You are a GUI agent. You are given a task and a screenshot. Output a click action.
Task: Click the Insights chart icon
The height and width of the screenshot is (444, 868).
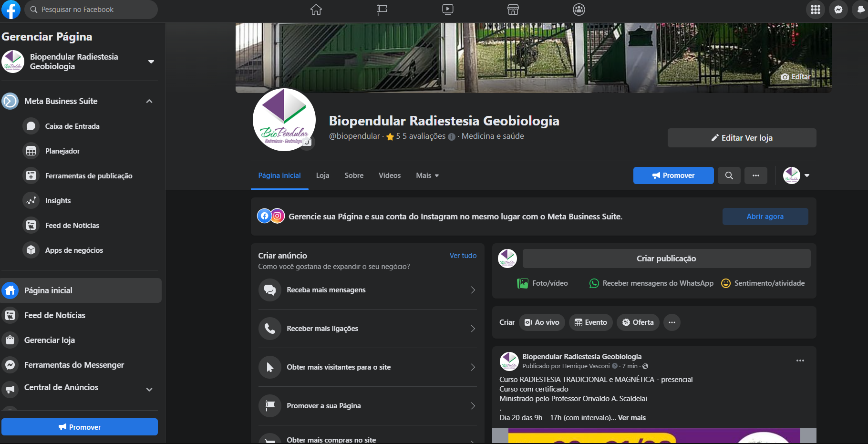coord(31,201)
